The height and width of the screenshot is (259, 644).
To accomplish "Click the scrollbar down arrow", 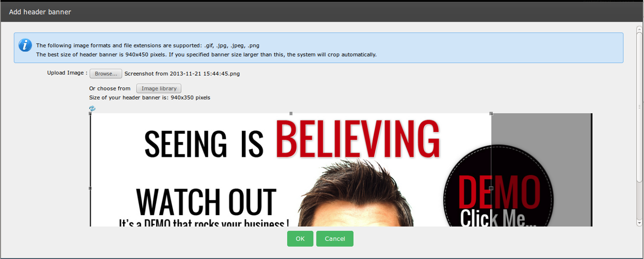I will coord(639,222).
